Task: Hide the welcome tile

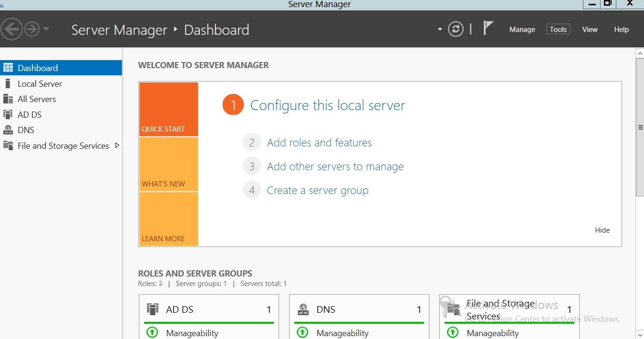Action: pos(602,230)
